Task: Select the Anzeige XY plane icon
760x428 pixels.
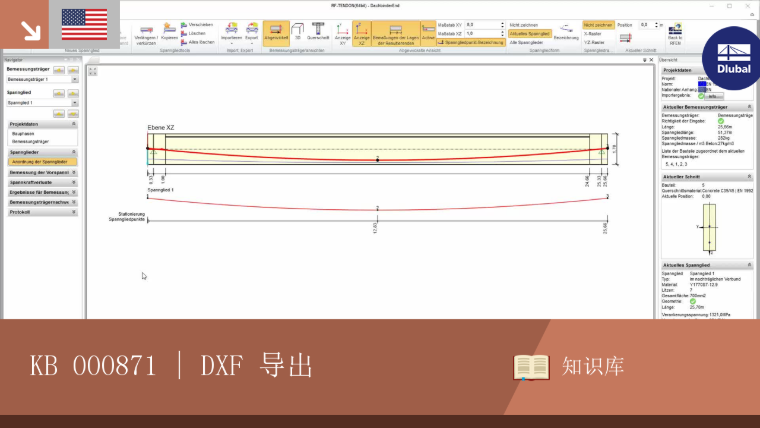Action: pos(343,34)
